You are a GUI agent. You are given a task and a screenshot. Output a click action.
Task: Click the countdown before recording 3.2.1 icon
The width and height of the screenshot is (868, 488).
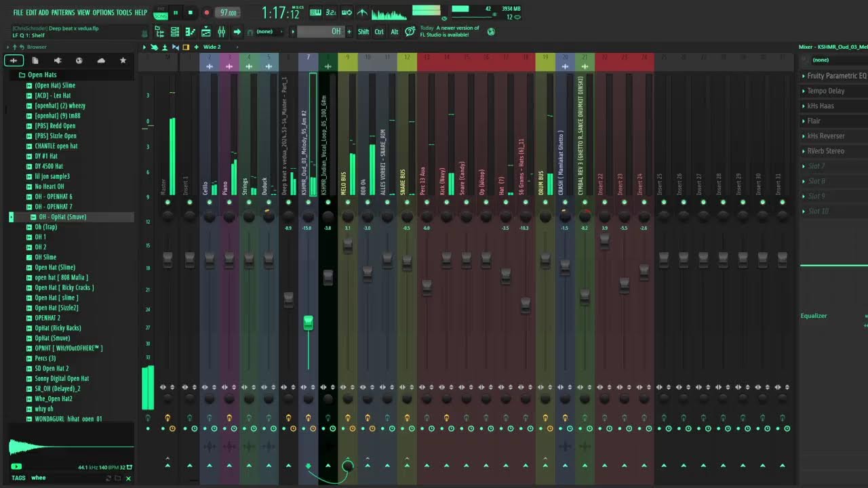(331, 12)
